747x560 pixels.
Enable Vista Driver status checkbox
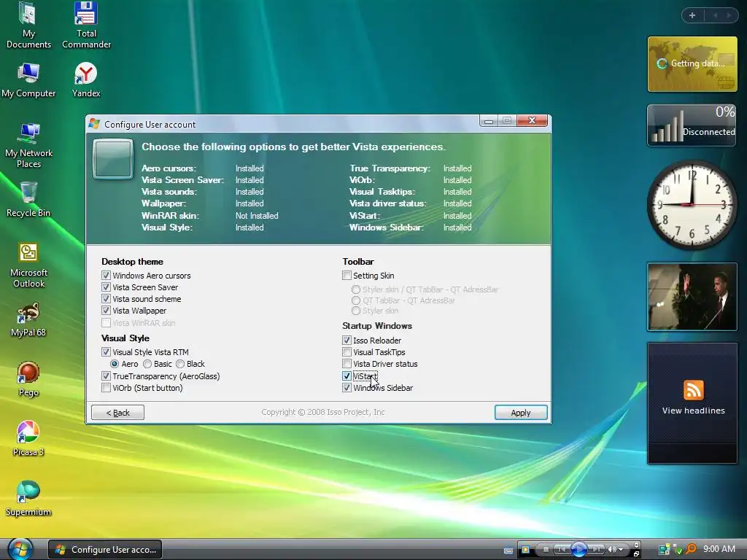(347, 364)
